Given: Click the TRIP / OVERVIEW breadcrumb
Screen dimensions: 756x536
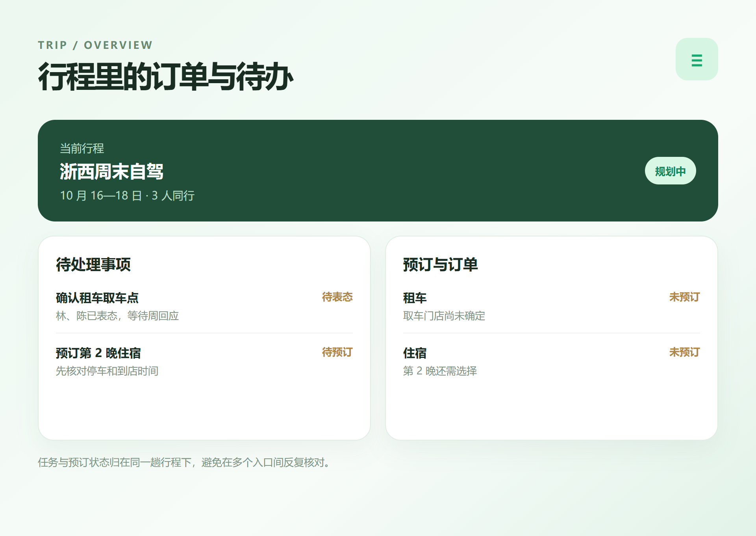Looking at the screenshot, I should point(95,45).
